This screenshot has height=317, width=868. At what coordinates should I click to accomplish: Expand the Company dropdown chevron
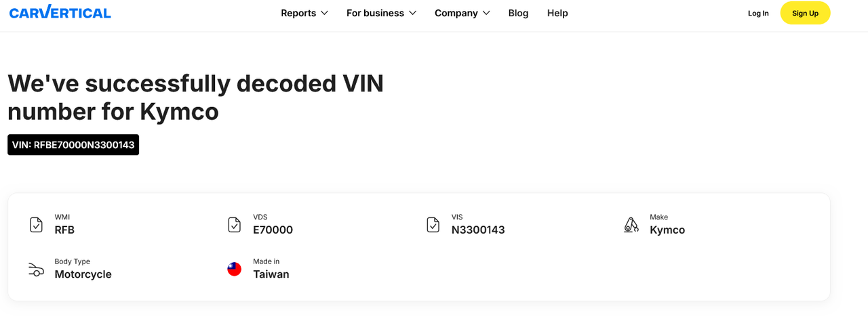tap(486, 13)
